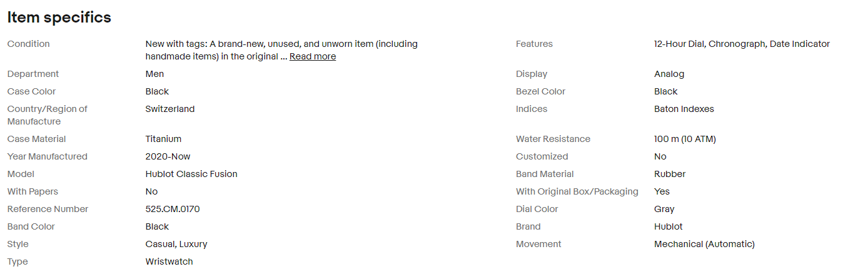Select the 100 m (10 ATM) value

(685, 139)
